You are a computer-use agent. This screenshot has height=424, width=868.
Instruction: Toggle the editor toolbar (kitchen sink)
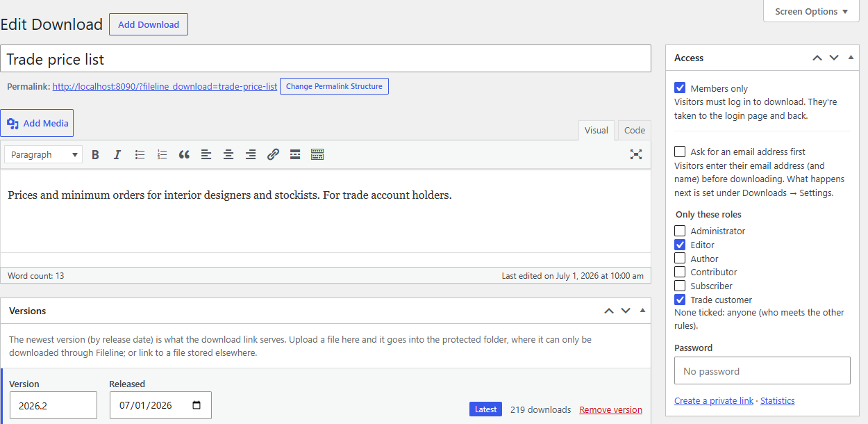tap(317, 154)
